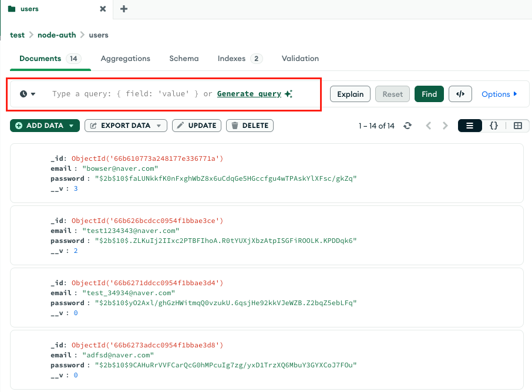The image size is (532, 392).
Task: Click email "test1234343@naver.com"
Action: (130, 231)
